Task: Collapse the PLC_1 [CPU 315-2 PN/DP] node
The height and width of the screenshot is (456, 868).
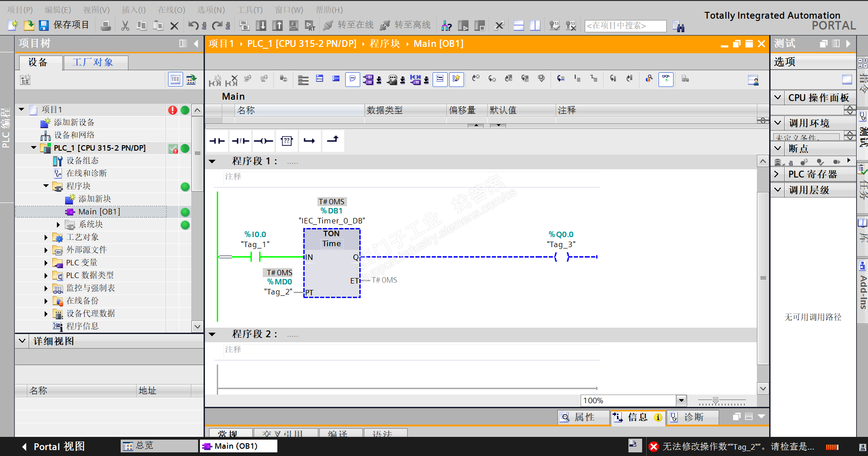Action: click(34, 147)
